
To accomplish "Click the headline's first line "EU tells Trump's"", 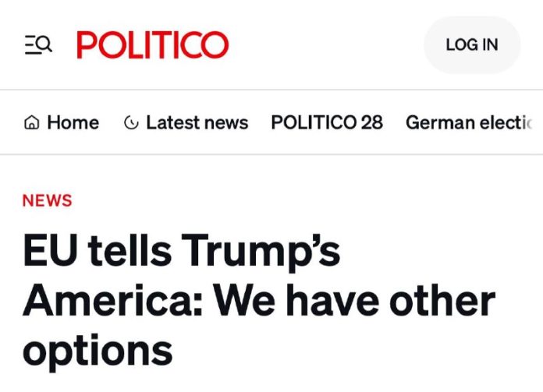I will [182, 252].
